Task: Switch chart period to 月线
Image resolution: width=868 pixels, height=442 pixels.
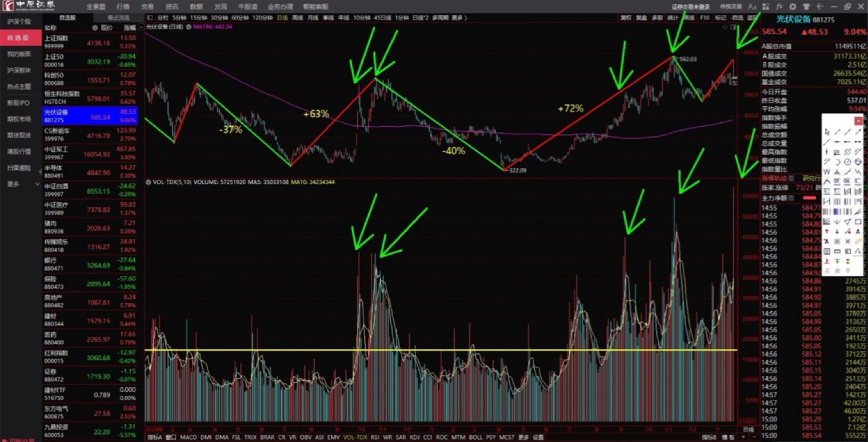Action: click(x=313, y=18)
